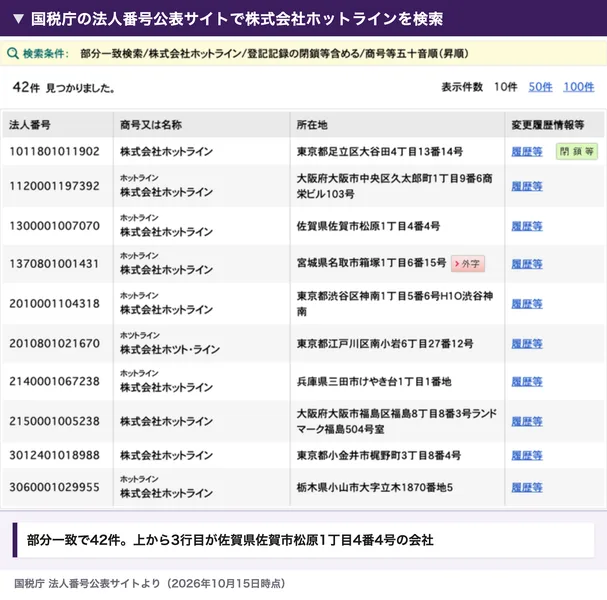Open 履歴等 for corporate number 2010001104318
The image size is (607, 600).
(527, 304)
